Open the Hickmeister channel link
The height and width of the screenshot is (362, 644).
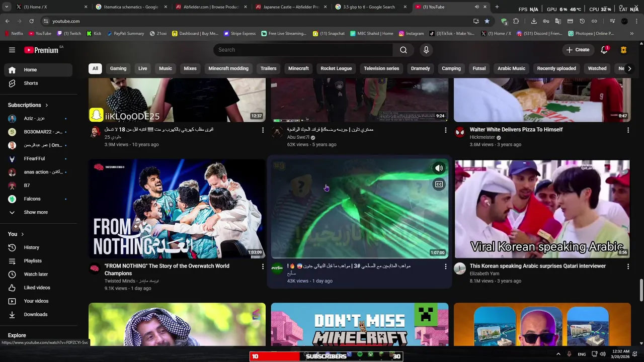click(x=482, y=137)
